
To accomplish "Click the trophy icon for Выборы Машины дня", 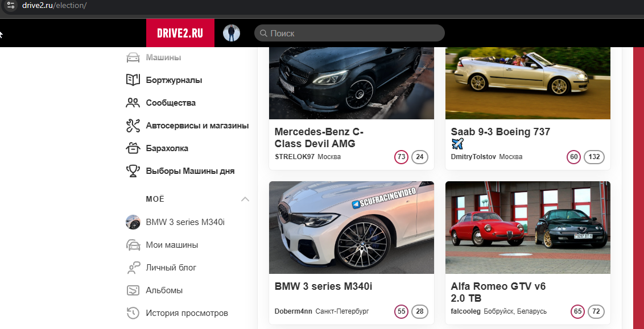I will [x=133, y=171].
